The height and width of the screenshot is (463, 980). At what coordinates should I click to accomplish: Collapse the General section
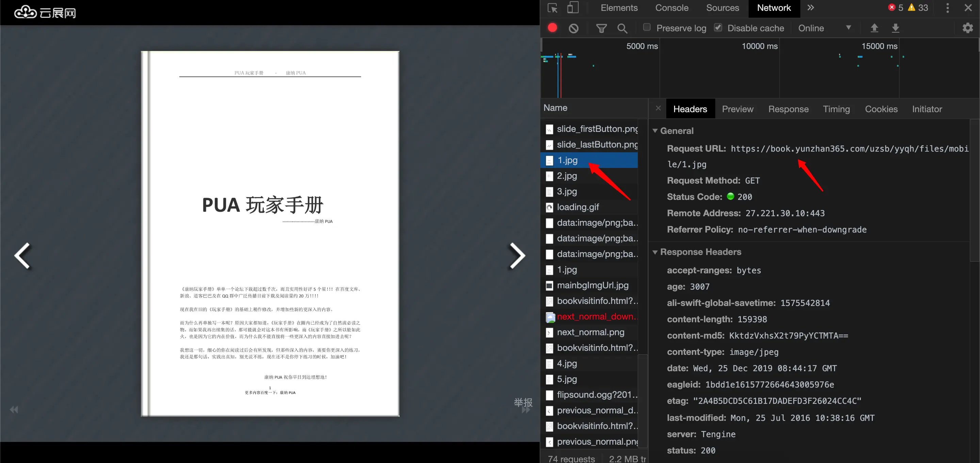pos(655,131)
